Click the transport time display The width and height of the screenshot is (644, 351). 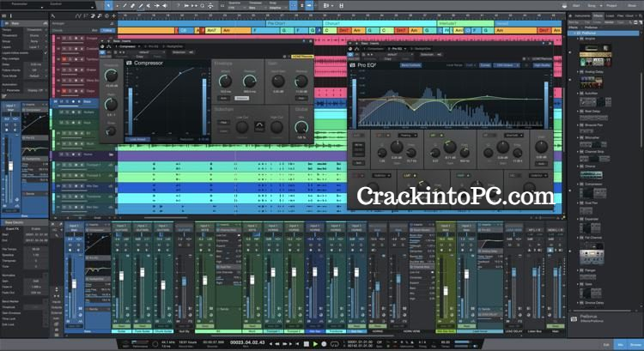247,342
